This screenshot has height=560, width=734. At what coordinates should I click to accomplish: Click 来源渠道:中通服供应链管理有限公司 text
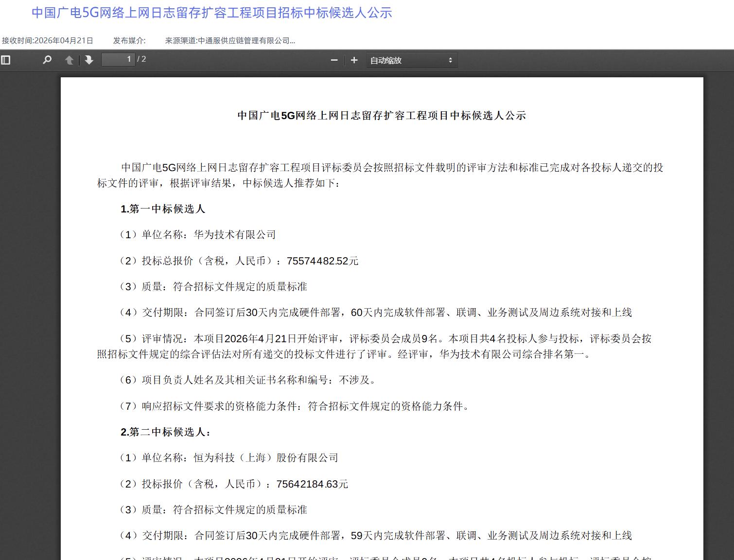(x=230, y=41)
